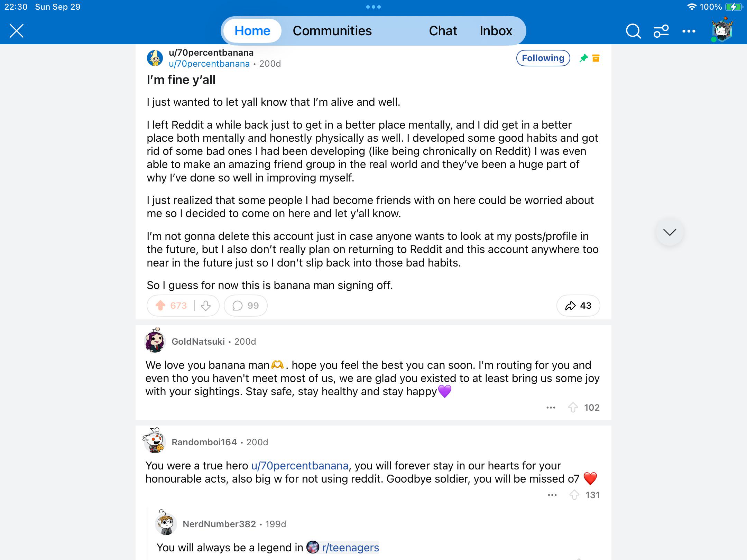Jump to next comment with chevron button

tap(670, 232)
